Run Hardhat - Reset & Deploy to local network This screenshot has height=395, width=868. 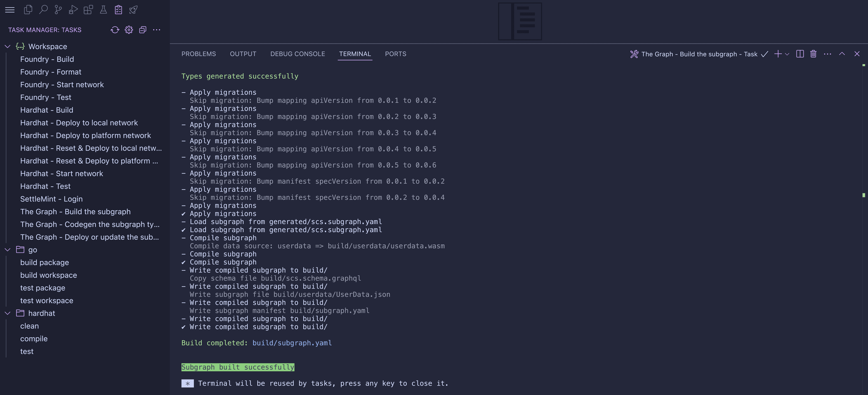[91, 148]
